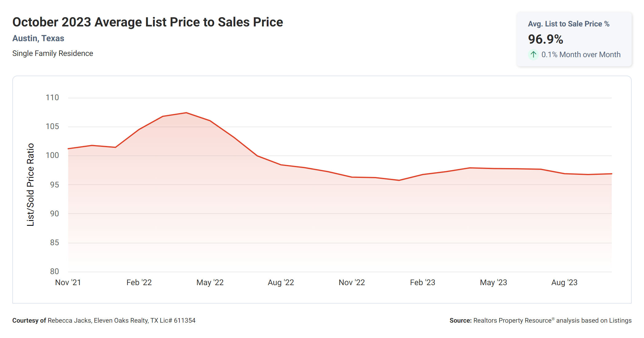The height and width of the screenshot is (338, 644).
Task: Select the "Avg. List to Sale Price %" heading
Action: (568, 24)
